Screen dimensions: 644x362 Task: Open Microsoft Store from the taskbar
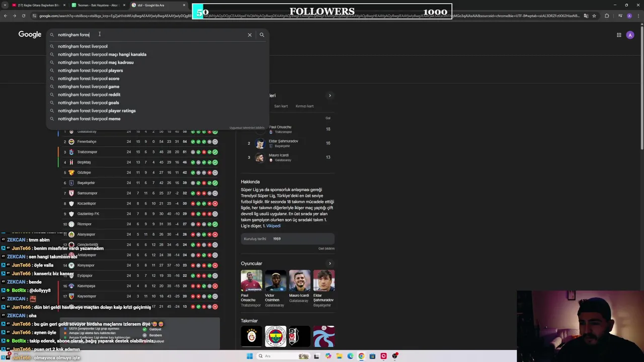372,356
